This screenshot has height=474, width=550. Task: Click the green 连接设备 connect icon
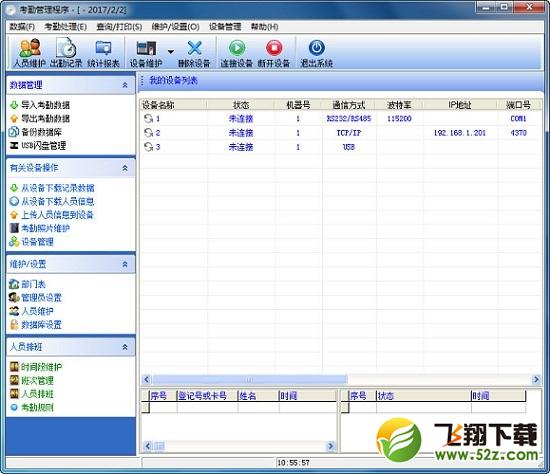pyautogui.click(x=237, y=48)
